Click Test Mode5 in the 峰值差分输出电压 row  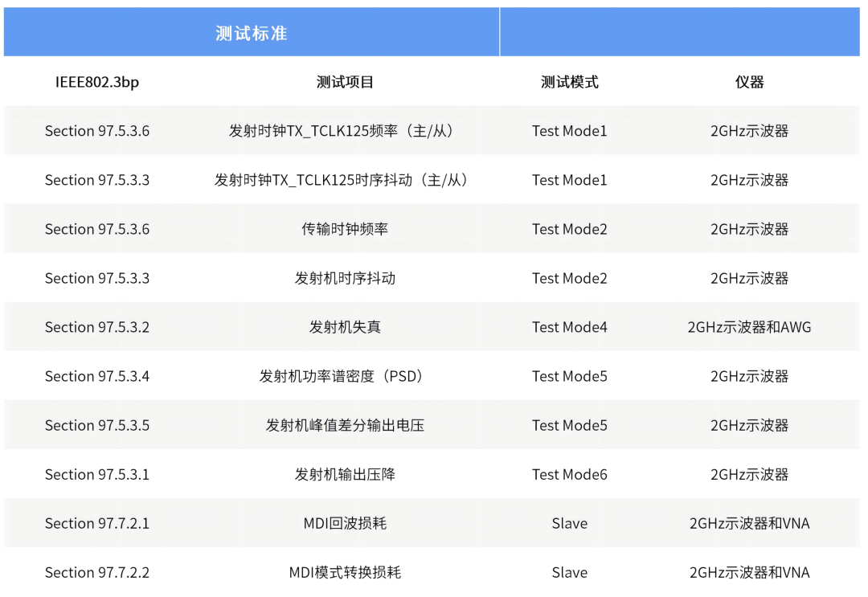pyautogui.click(x=569, y=425)
